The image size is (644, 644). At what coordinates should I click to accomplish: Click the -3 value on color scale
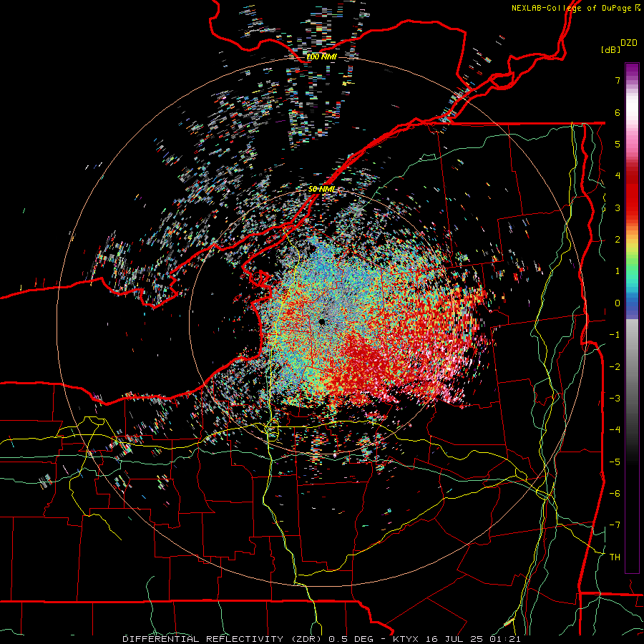[x=615, y=399]
